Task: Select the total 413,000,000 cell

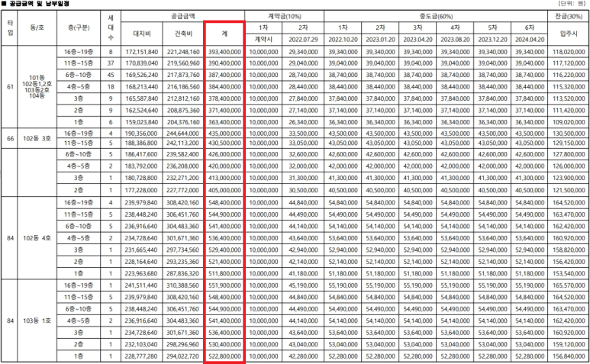Action: [x=224, y=178]
